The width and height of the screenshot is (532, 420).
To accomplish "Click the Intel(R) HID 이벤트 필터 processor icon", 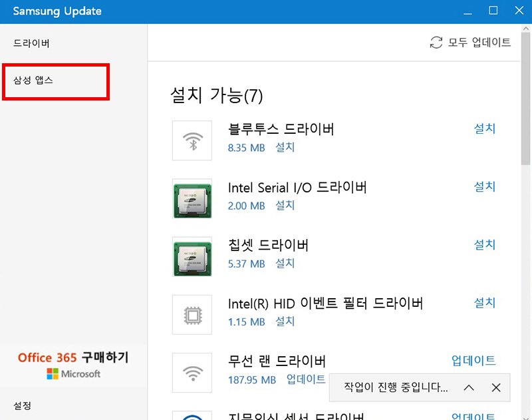I will pos(192,314).
